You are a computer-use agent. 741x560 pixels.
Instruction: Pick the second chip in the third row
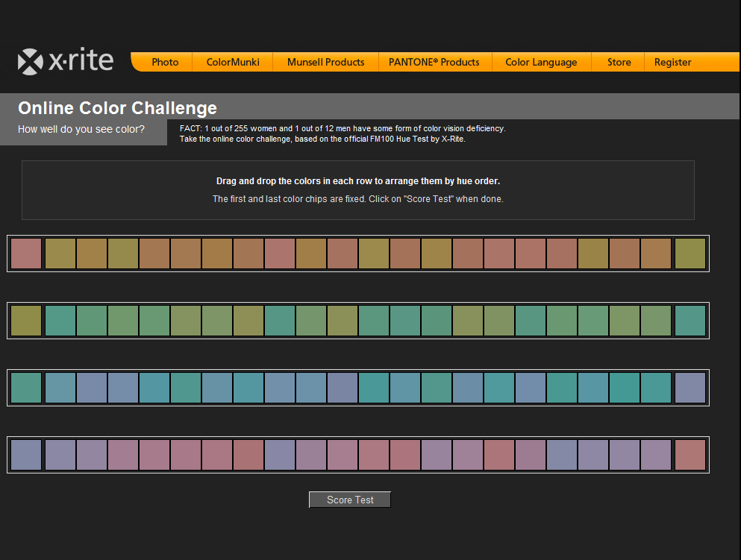coord(60,388)
